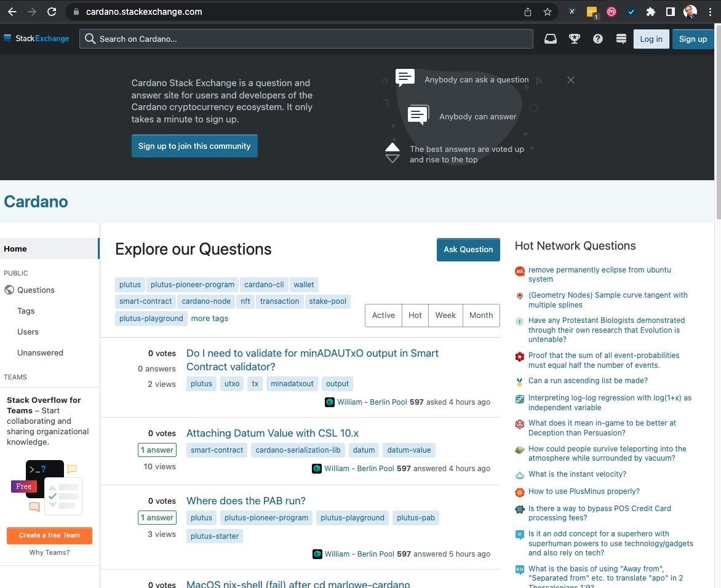This screenshot has height=588, width=721.
Task: Open the achievements trophy icon
Action: click(x=575, y=39)
